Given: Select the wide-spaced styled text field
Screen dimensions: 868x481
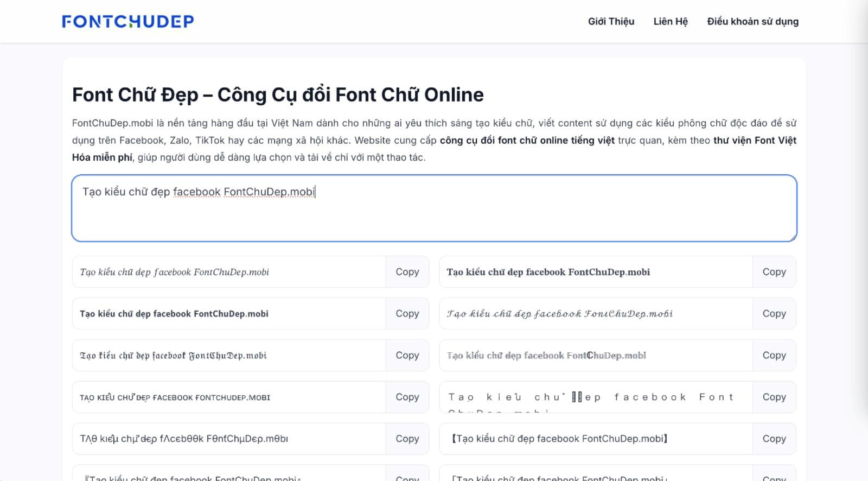Looking at the screenshot, I should pyautogui.click(x=596, y=397).
